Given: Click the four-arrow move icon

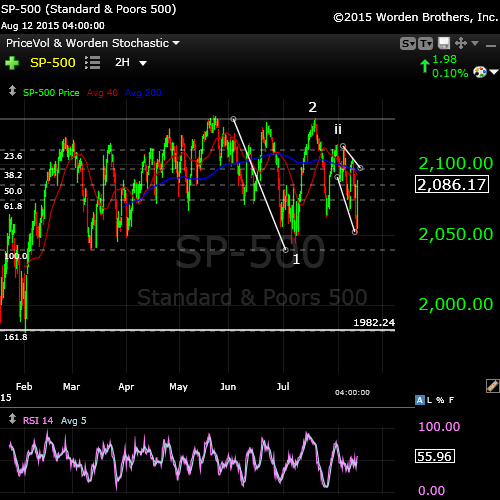Looking at the screenshot, I should tap(461, 43).
